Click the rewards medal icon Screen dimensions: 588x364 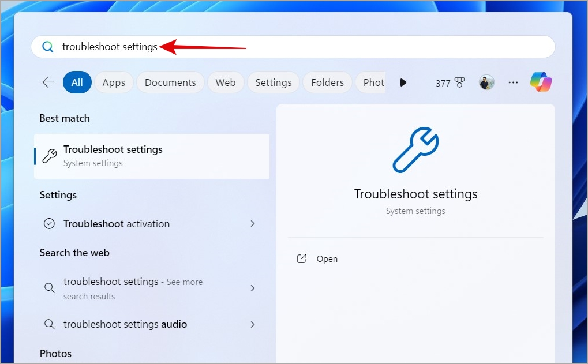(x=459, y=82)
